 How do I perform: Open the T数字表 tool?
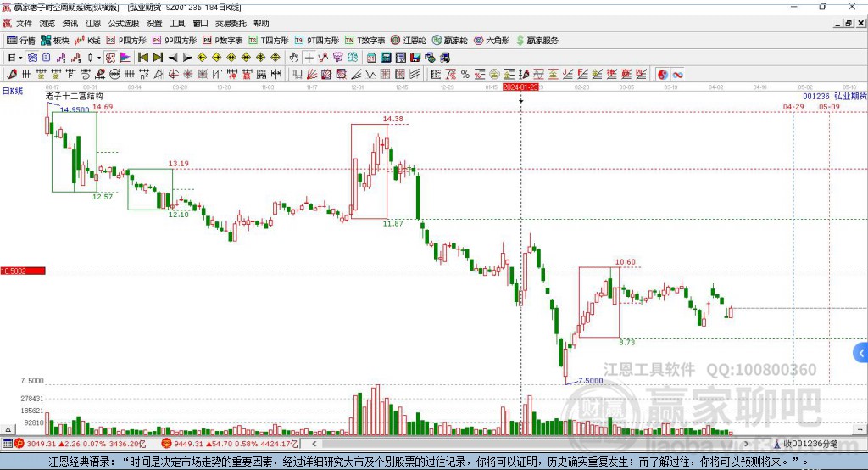click(364, 41)
